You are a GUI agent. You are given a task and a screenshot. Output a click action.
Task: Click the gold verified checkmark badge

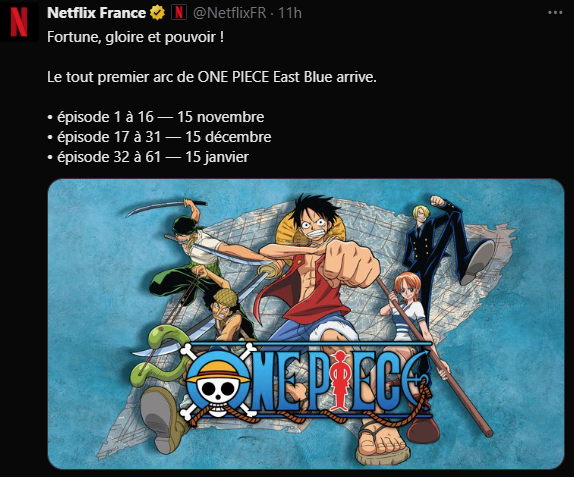click(157, 13)
